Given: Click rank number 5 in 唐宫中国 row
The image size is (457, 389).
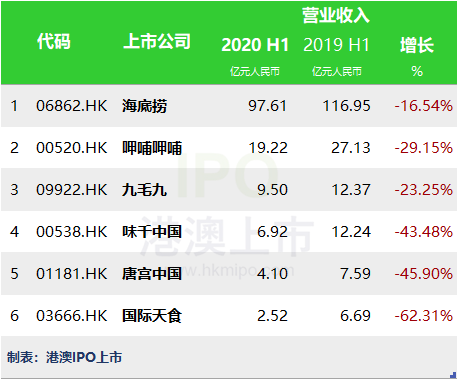Looking at the screenshot, I should click(x=14, y=274).
